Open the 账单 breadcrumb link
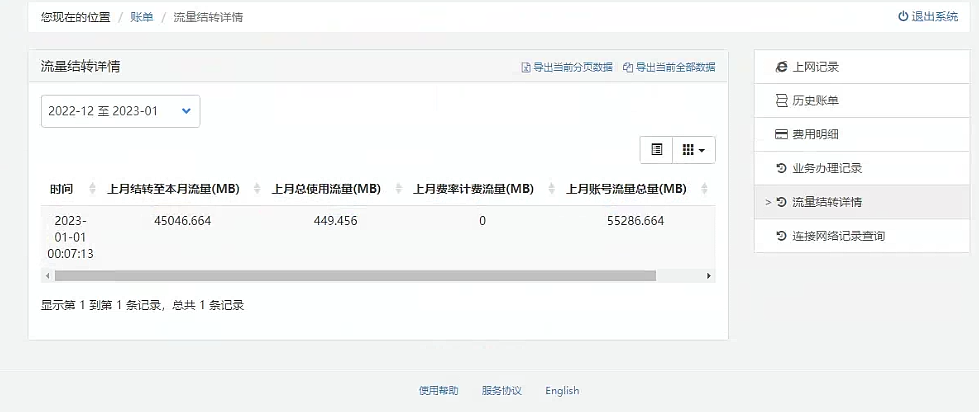The width and height of the screenshot is (979, 412). coord(142,17)
